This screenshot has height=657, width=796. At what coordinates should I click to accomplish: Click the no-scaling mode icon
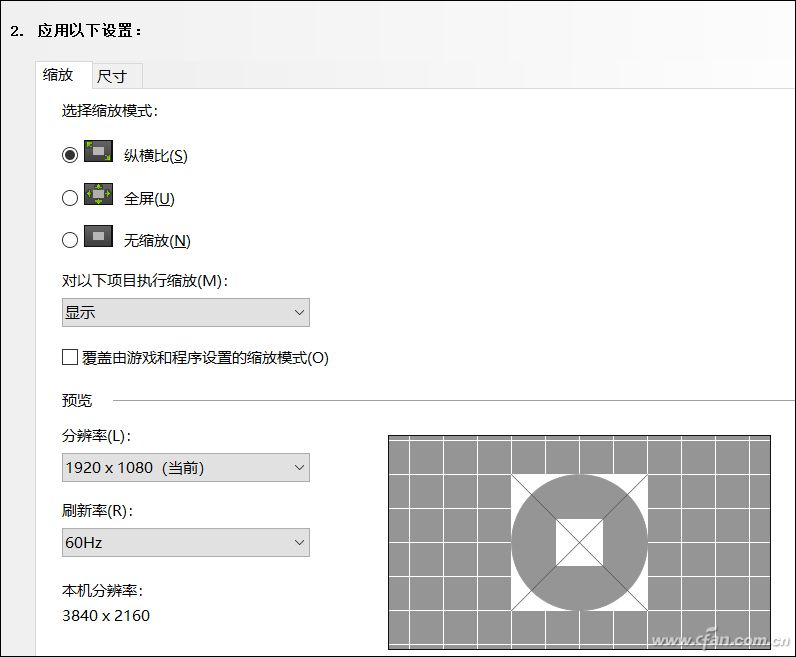[x=98, y=236]
